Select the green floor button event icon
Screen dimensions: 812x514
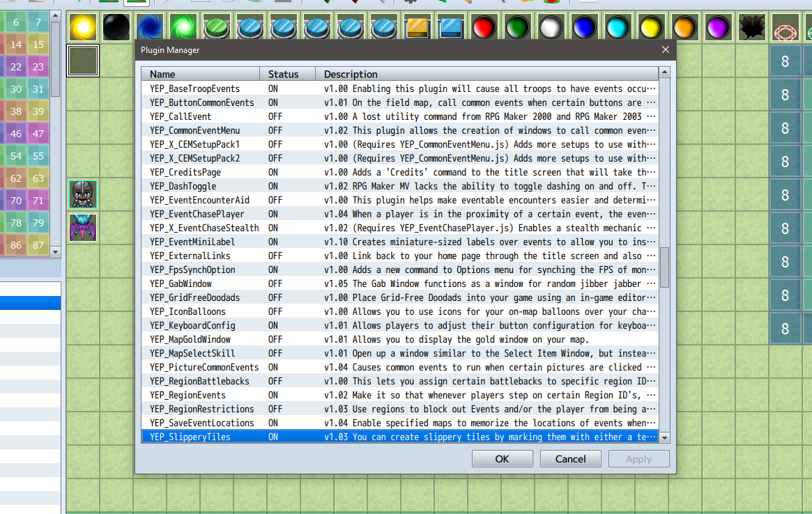click(217, 27)
